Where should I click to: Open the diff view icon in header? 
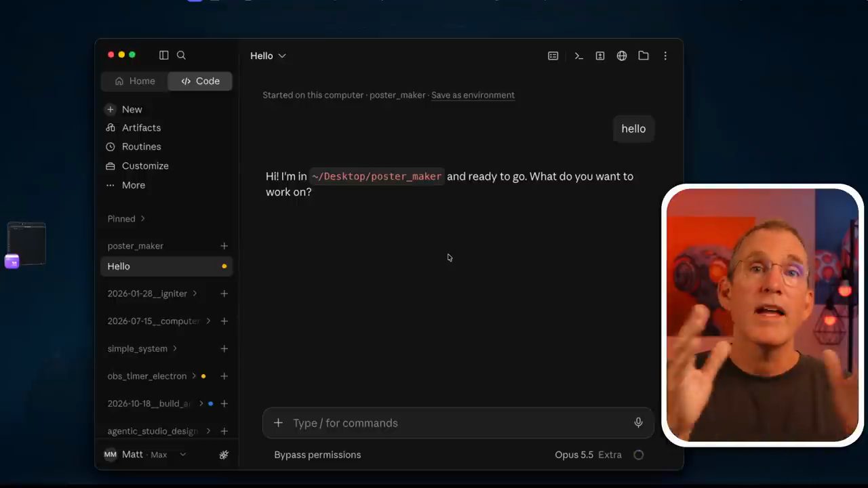pos(600,56)
